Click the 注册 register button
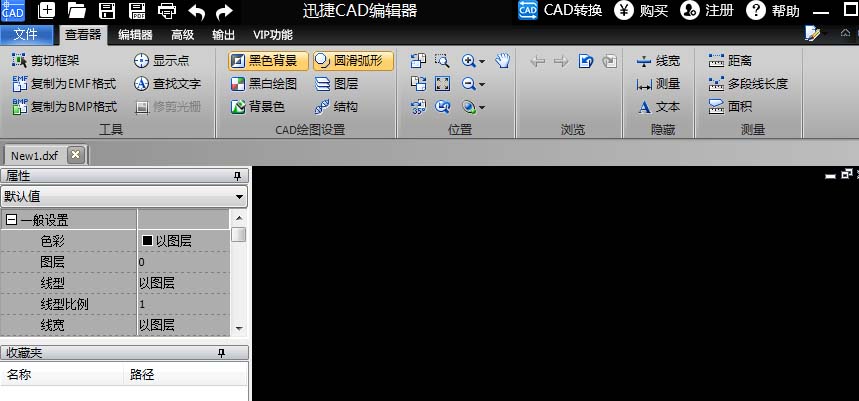Viewport: 859px width, 401px height. coord(707,10)
